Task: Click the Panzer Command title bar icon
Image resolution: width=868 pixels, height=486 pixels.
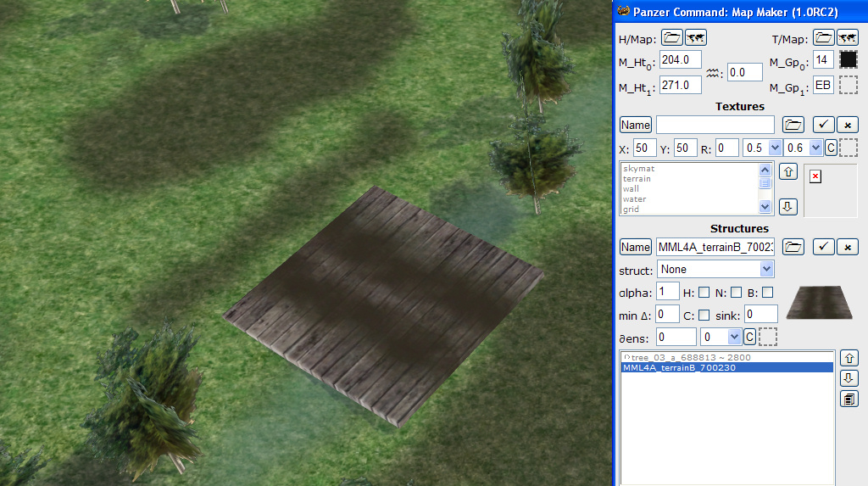Action: 624,11
